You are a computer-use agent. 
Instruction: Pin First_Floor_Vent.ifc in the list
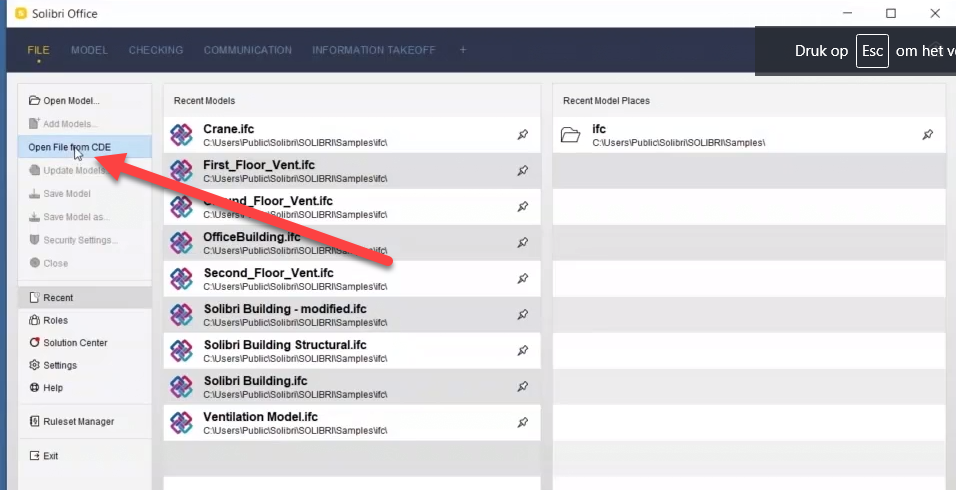click(x=523, y=171)
